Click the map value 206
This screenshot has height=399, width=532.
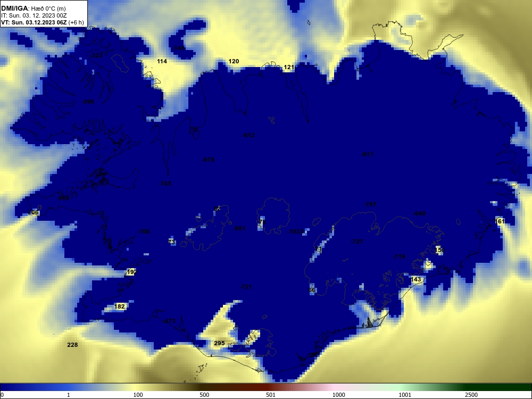pyautogui.click(x=33, y=213)
